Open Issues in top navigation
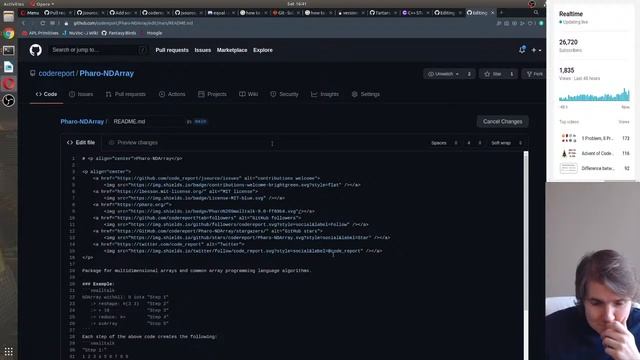Viewport: 640px width, 360px height. (202, 50)
